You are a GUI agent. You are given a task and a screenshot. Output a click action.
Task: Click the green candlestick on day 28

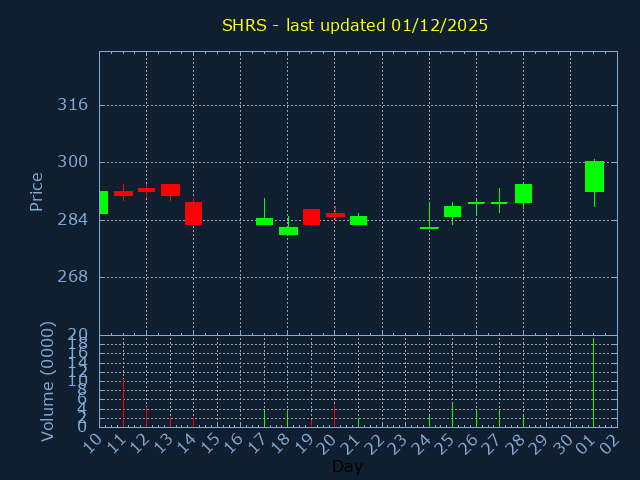click(523, 193)
